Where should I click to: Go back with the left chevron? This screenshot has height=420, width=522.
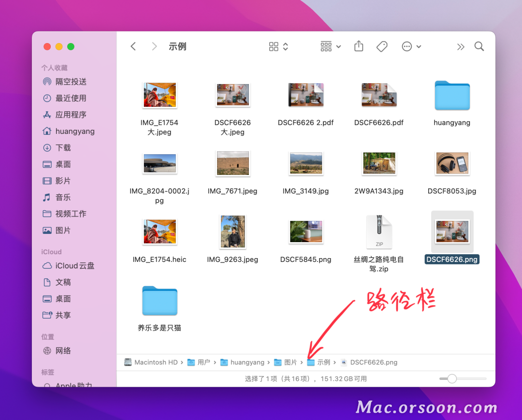coord(133,46)
